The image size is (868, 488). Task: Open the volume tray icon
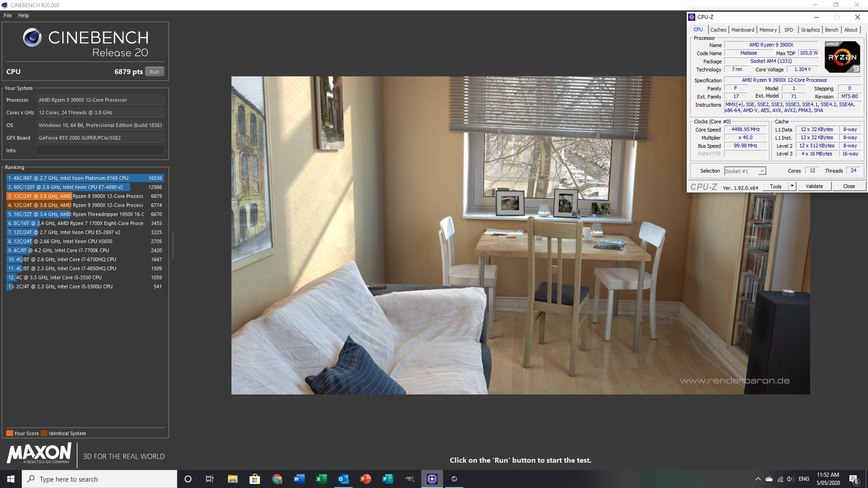click(790, 479)
